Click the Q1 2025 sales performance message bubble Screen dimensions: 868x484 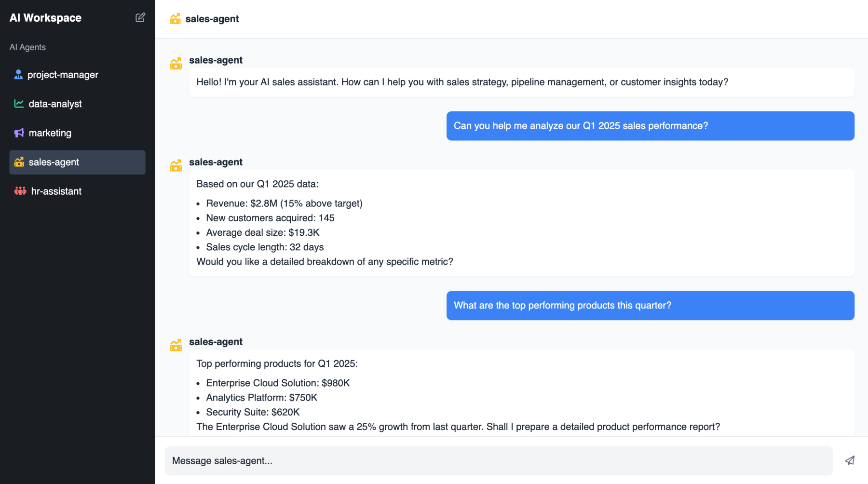tap(650, 126)
